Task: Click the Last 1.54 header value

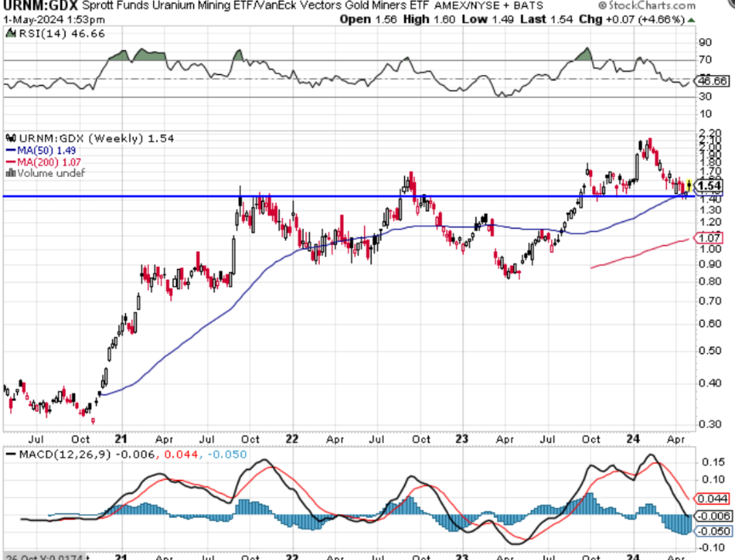Action: (x=546, y=20)
